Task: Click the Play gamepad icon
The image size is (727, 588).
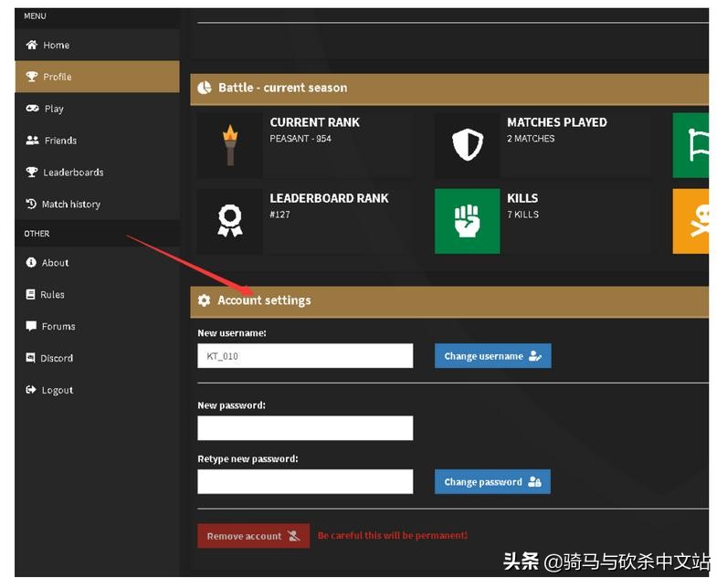Action: [x=33, y=109]
